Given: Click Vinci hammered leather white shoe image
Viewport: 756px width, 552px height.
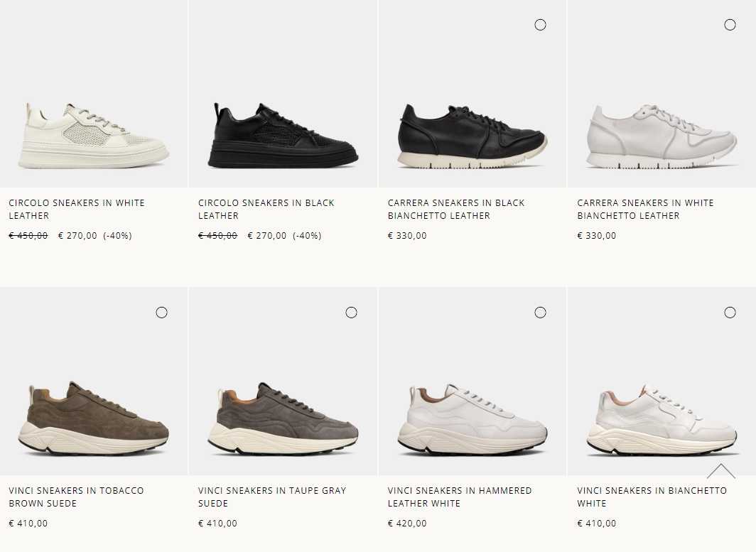Looking at the screenshot, I should [472, 381].
